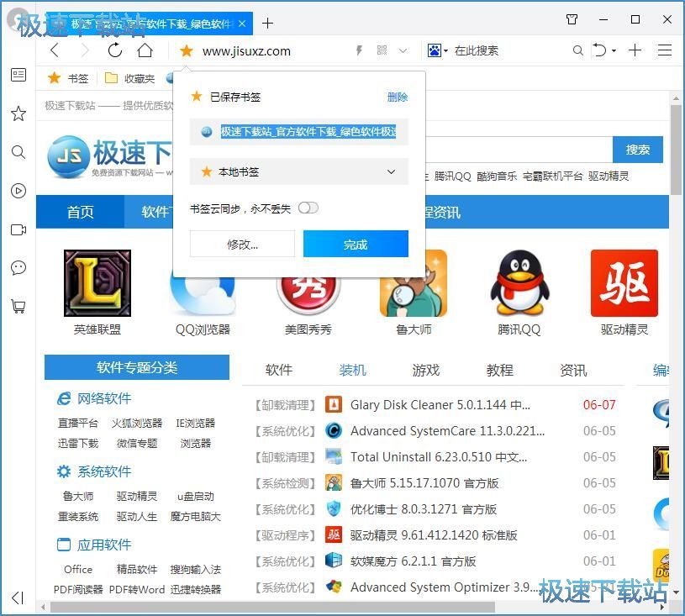This screenshot has height=616, width=685.
Task: Open the Baidu search engine selector
Action: 438,50
